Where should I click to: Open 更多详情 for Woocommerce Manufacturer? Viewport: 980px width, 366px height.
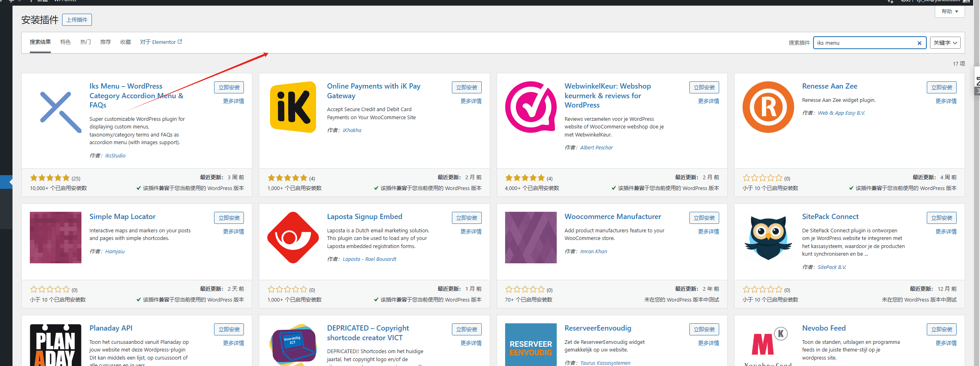(709, 232)
